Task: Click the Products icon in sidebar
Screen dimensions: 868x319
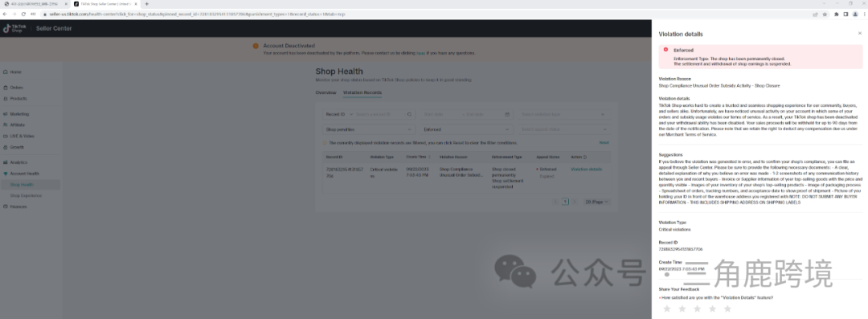Action: coord(5,99)
